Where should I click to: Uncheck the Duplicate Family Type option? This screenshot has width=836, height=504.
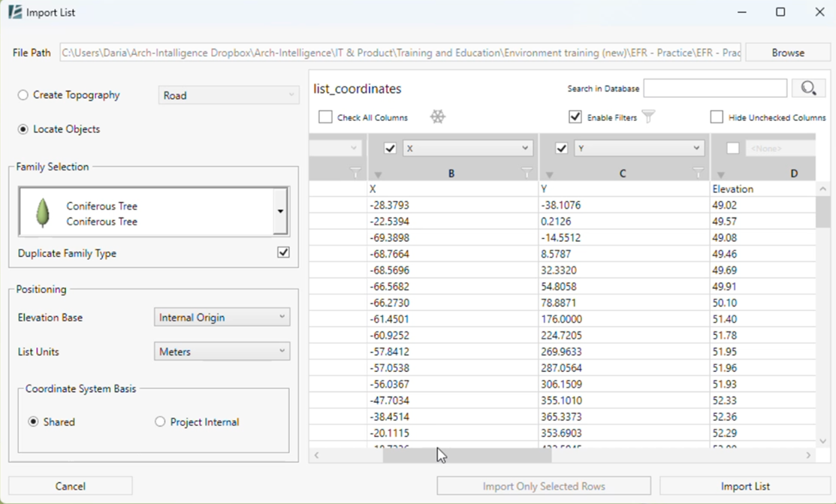coord(283,252)
